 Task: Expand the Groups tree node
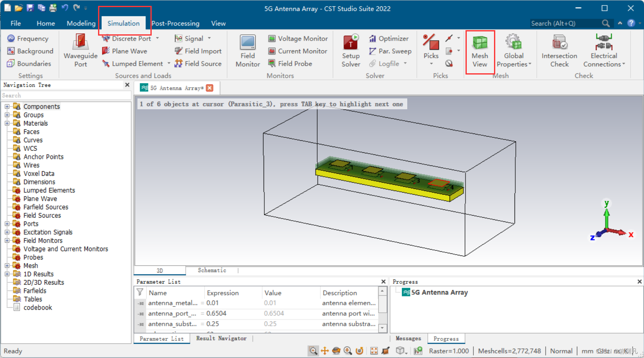tap(7, 115)
